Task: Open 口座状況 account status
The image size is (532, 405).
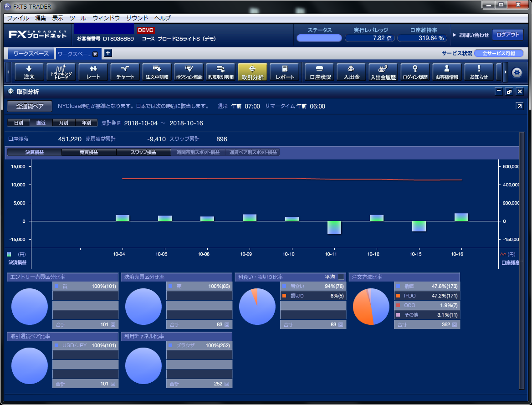Action: click(x=320, y=72)
